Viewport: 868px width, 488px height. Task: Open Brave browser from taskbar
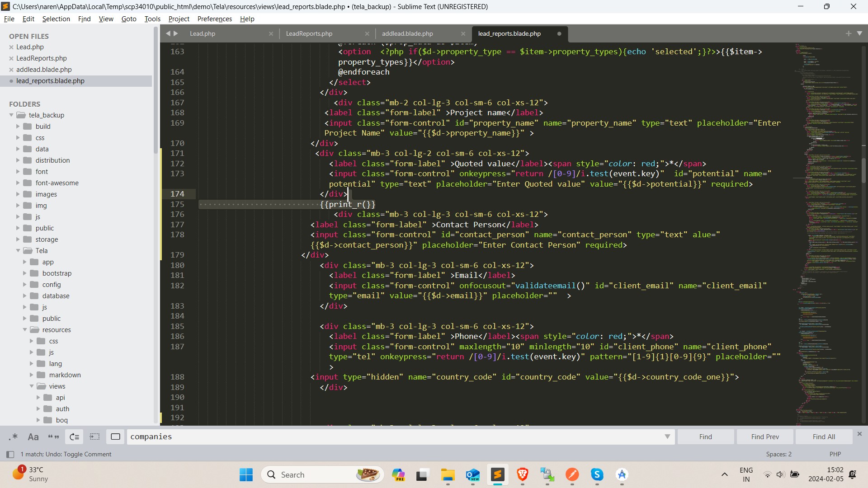click(x=523, y=474)
